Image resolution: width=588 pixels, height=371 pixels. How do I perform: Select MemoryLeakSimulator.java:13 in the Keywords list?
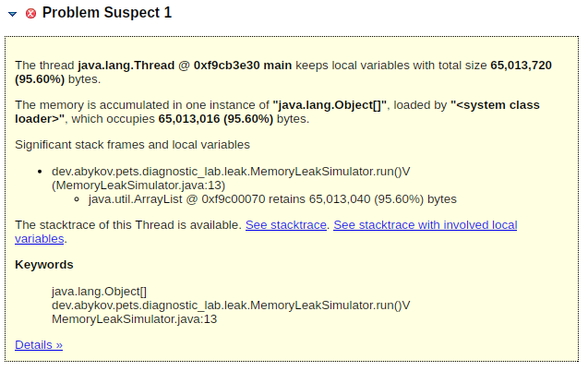[135, 318]
